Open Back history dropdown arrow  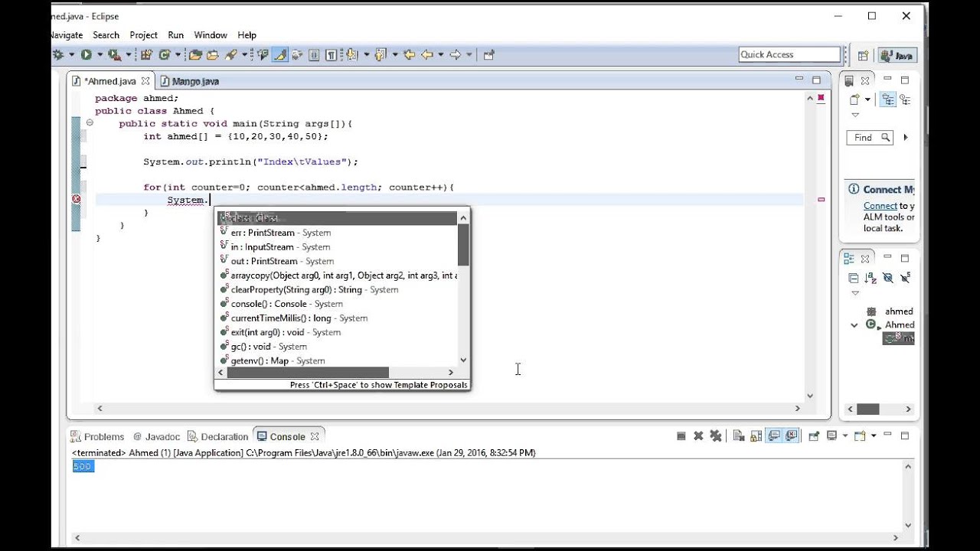[x=441, y=55]
